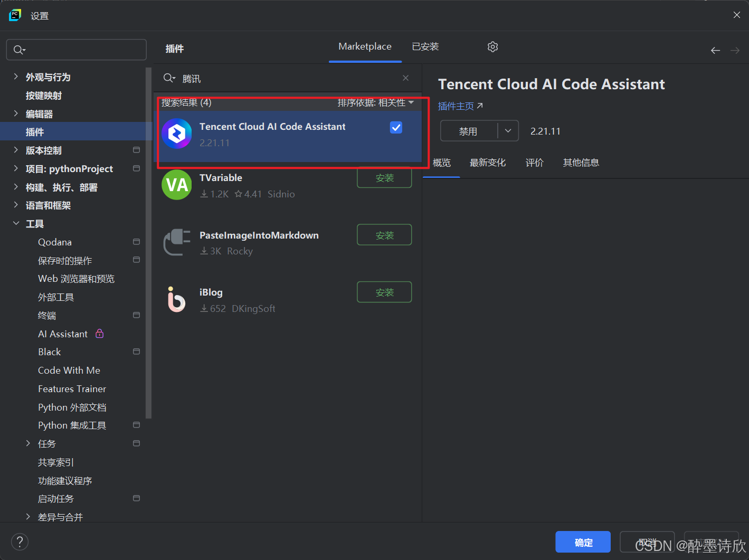This screenshot has height=560, width=749.
Task: Click the project-level icon next to Python 集成工具
Action: [136, 425]
